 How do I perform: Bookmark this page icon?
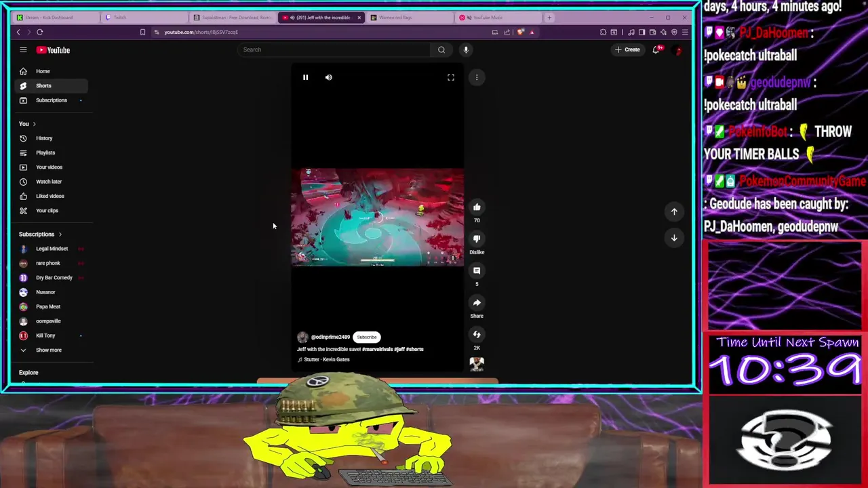coord(142,32)
